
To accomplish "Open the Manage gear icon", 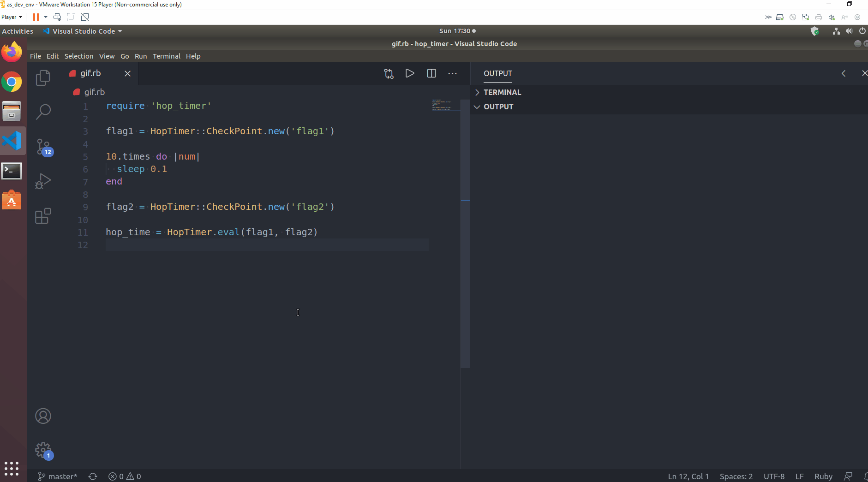I will point(44,451).
